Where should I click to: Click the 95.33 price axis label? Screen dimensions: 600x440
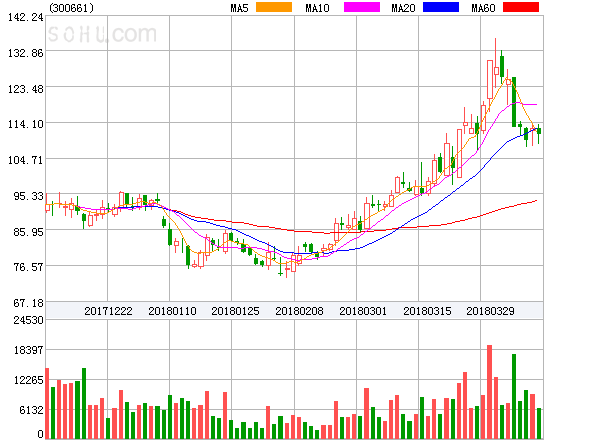29,196
